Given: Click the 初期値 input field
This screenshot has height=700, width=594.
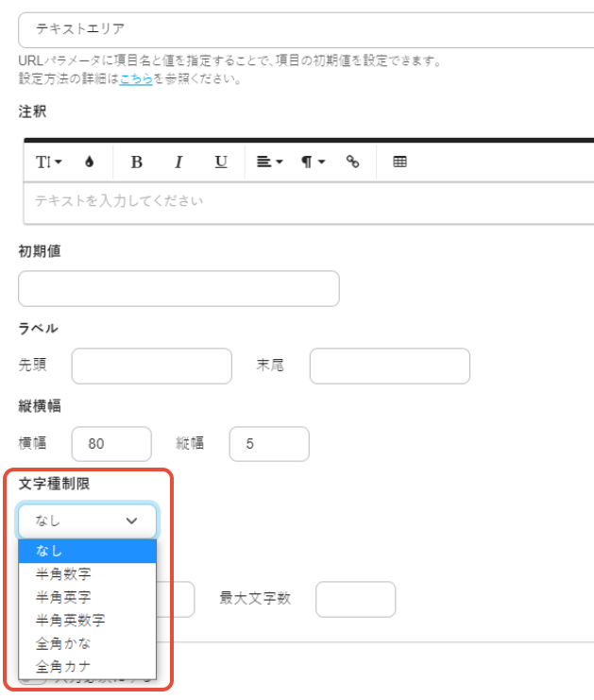Looking at the screenshot, I should 178,288.
